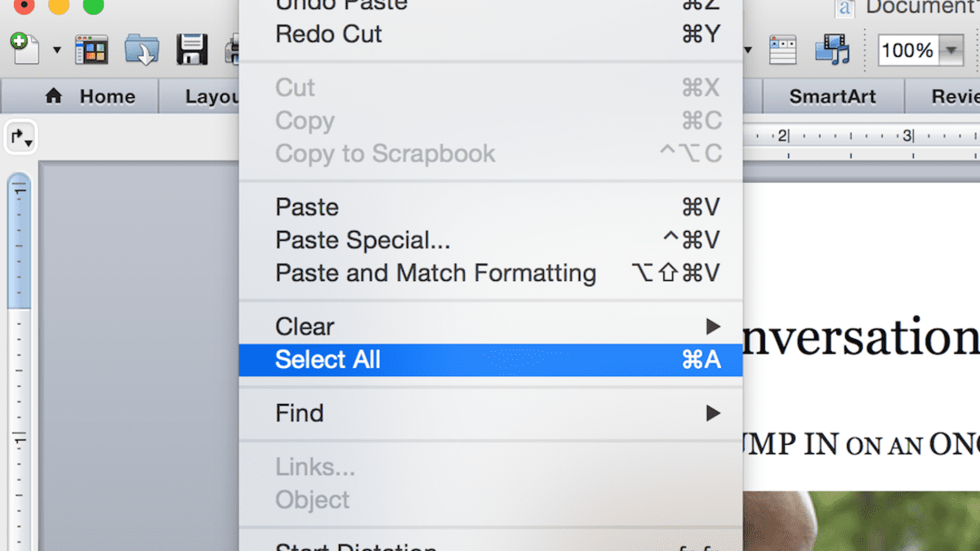Switch to the Home ribbon tab
This screenshot has width=980, height=551.
pos(91,96)
